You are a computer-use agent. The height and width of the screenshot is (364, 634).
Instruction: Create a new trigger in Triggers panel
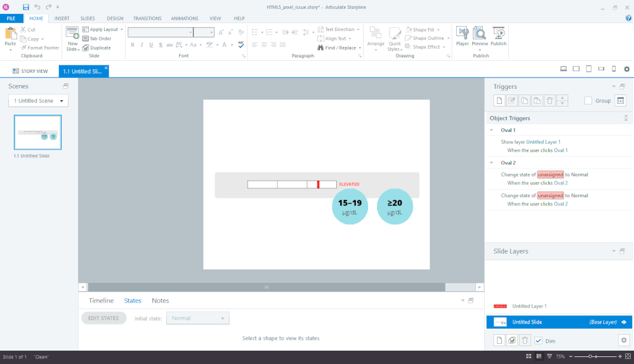click(x=499, y=101)
